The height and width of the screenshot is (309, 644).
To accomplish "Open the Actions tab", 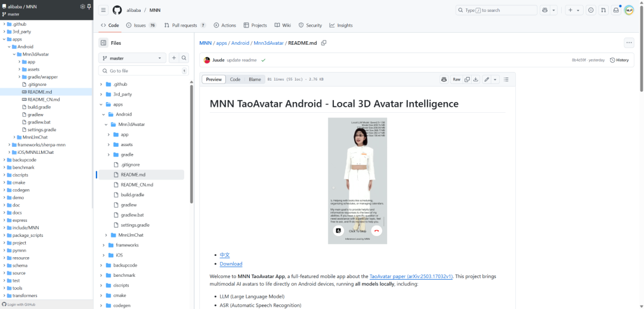I will pos(225,25).
